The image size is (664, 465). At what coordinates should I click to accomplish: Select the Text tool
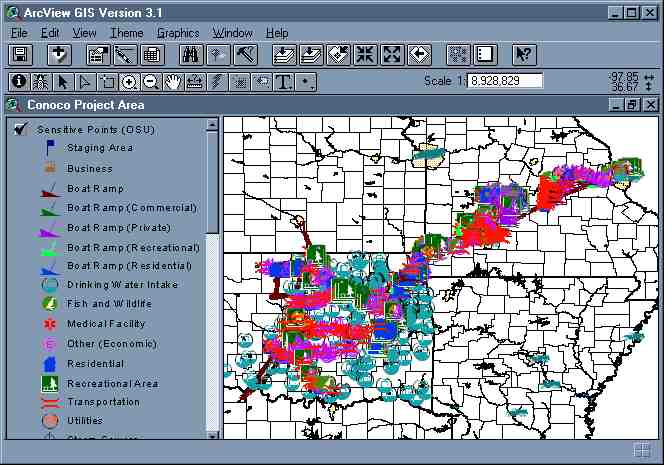click(283, 82)
